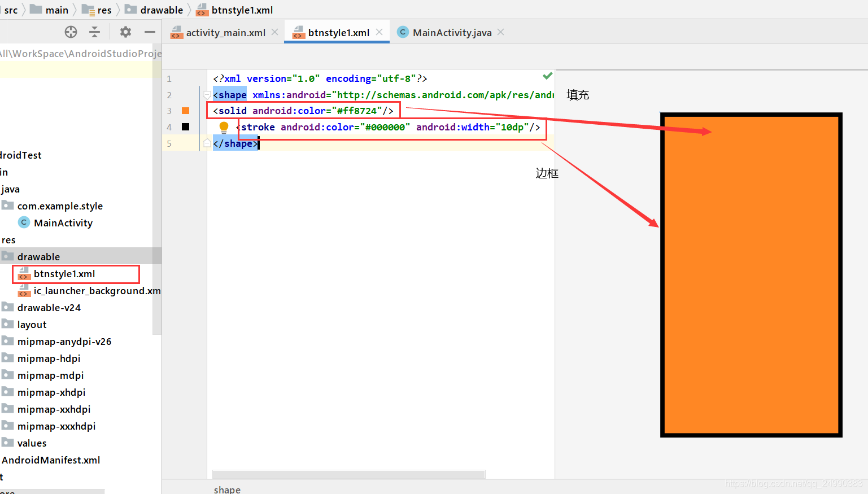Click the locate/scroll-from-source target icon
This screenshot has width=868, height=494.
pos(71,32)
